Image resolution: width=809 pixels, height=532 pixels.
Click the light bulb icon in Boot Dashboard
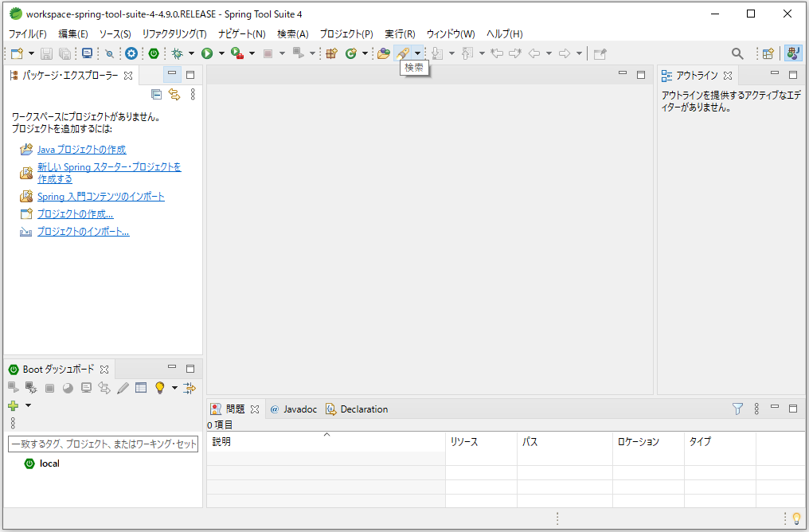coord(159,388)
